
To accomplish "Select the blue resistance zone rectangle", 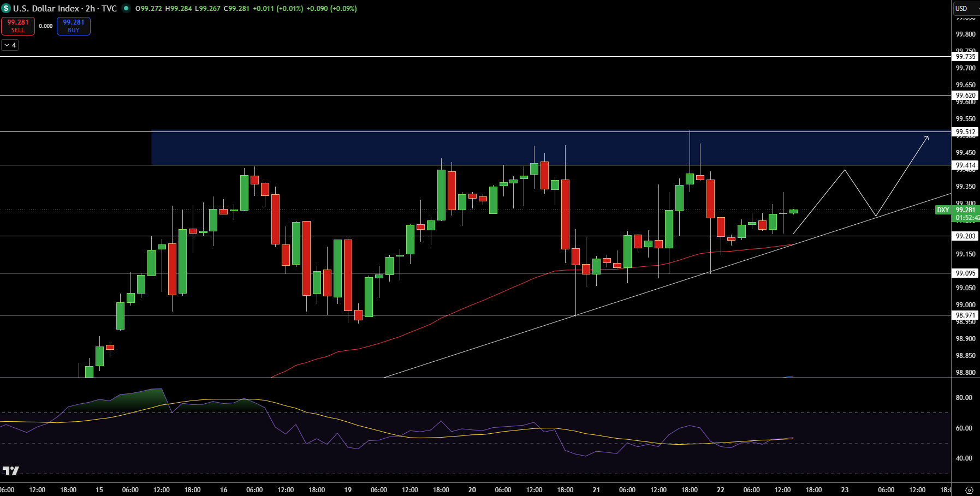I will (550, 148).
